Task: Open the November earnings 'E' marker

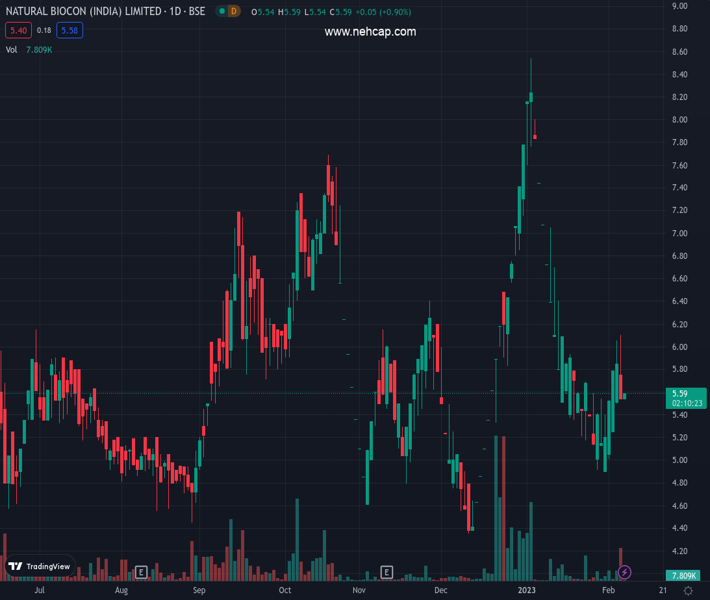Action: point(387,572)
